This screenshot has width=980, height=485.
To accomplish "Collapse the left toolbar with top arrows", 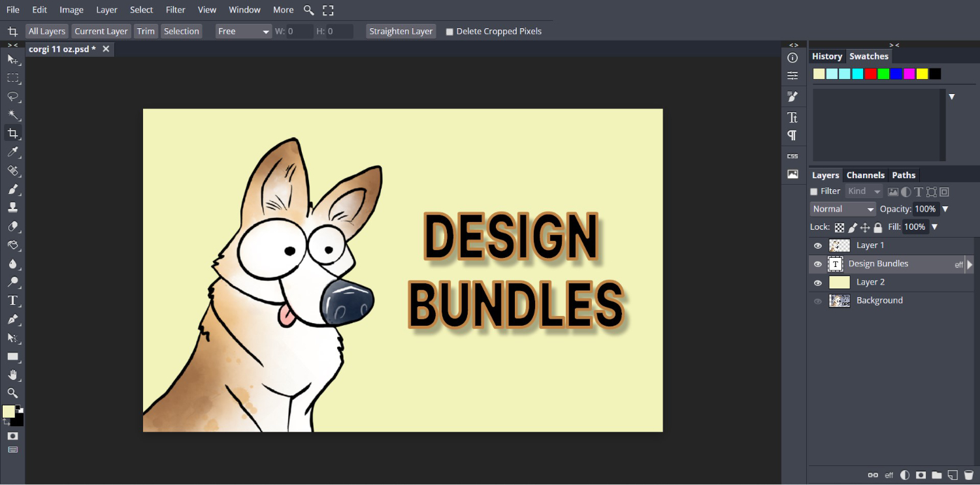I will click(12, 45).
